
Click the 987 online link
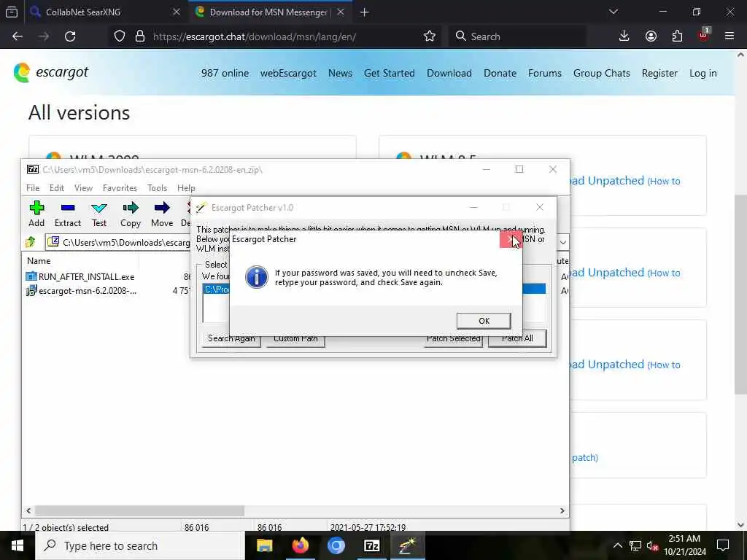pos(225,74)
